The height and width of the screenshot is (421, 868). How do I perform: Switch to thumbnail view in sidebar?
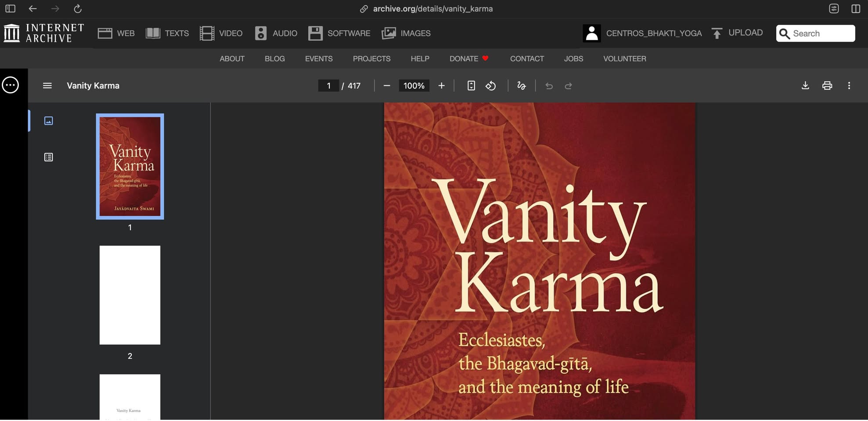tap(49, 121)
